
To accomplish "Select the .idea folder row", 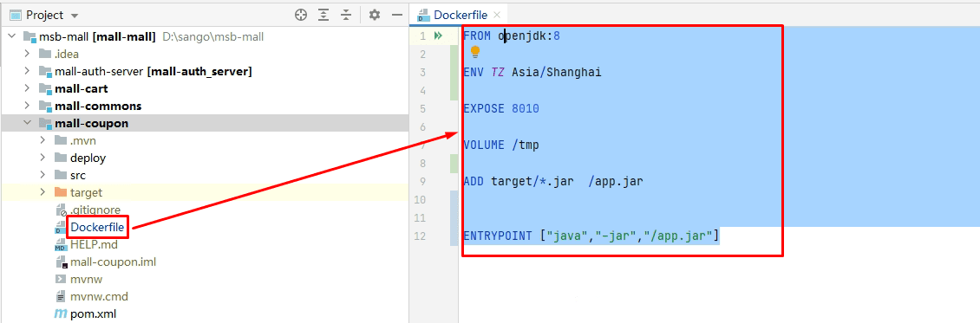I will pyautogui.click(x=204, y=54).
